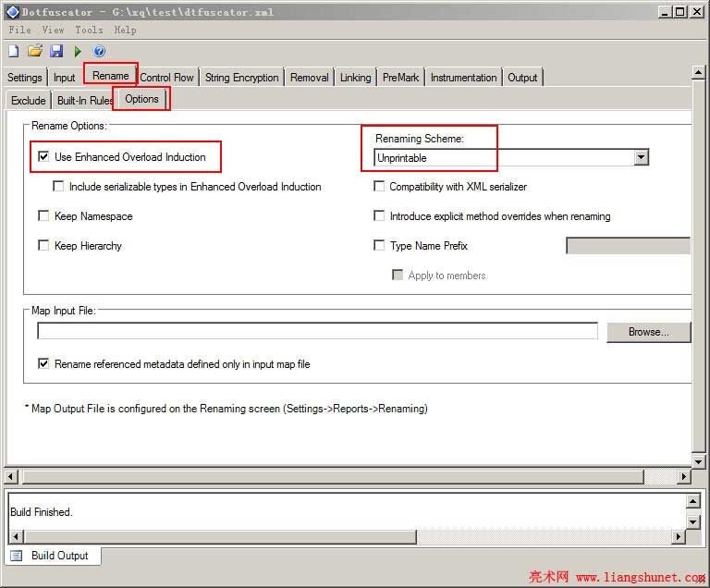Click main panel horizontal scroll right arrow
The image size is (710, 588).
pos(684,476)
